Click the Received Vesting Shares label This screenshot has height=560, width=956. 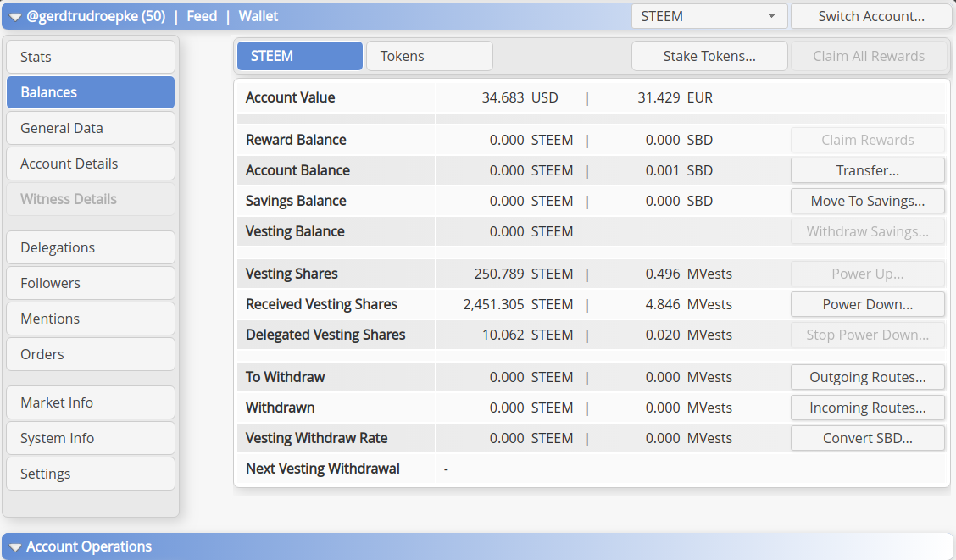tap(321, 304)
